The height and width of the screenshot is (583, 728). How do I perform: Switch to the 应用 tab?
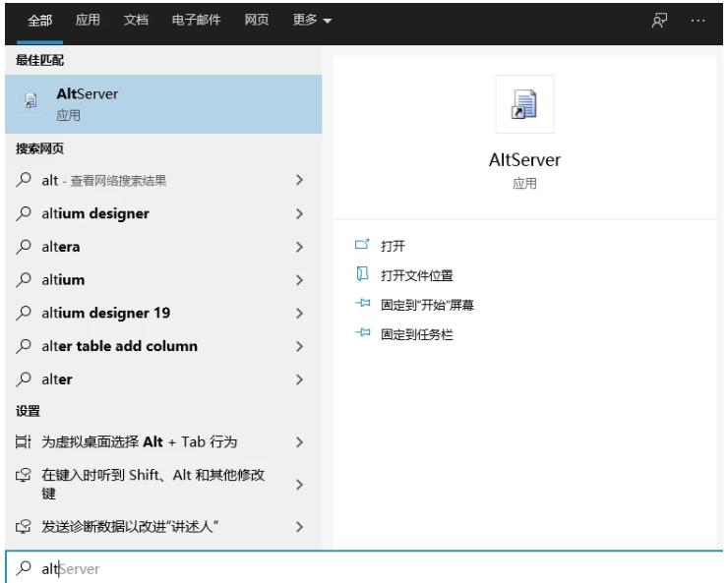coord(88,20)
